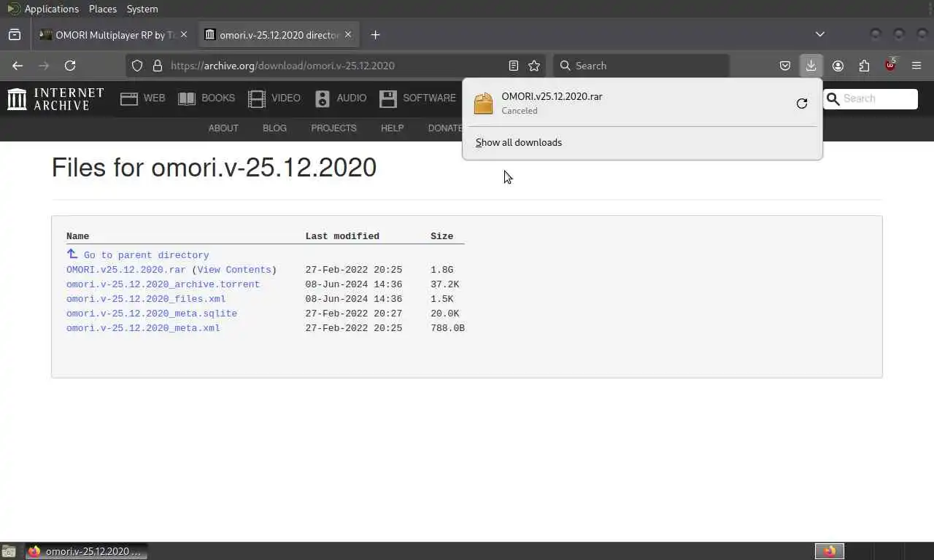Open omori.v-25.12.2020_files.xml link
The image size is (934, 560).
point(146,299)
